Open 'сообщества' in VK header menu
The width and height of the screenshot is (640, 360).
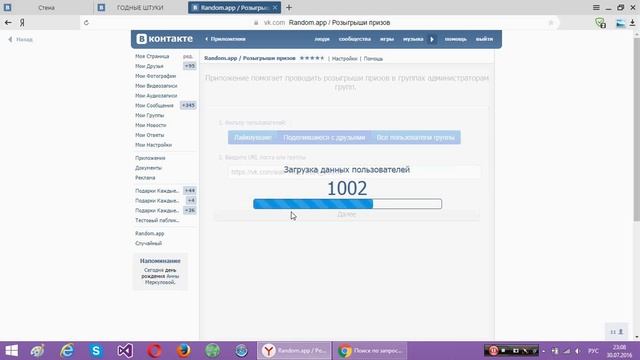(x=355, y=39)
